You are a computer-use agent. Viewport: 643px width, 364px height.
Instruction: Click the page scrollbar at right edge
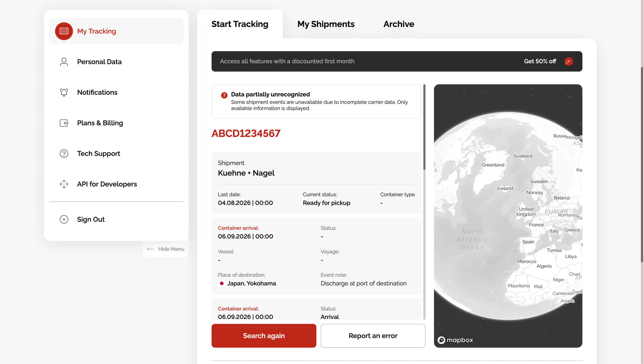tap(642, 165)
